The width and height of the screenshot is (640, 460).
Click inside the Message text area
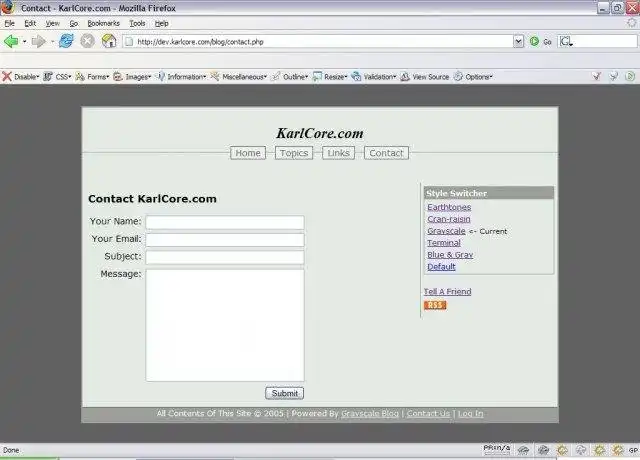click(x=225, y=325)
